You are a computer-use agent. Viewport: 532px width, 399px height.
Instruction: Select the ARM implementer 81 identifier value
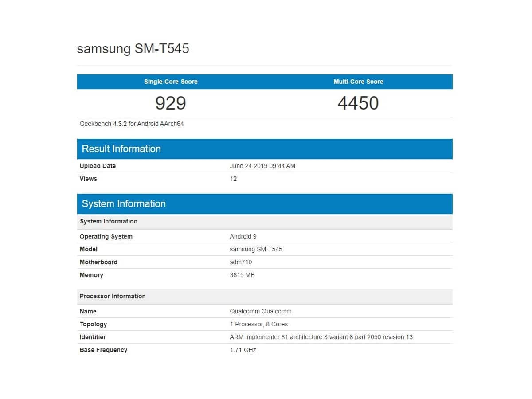[x=321, y=337]
